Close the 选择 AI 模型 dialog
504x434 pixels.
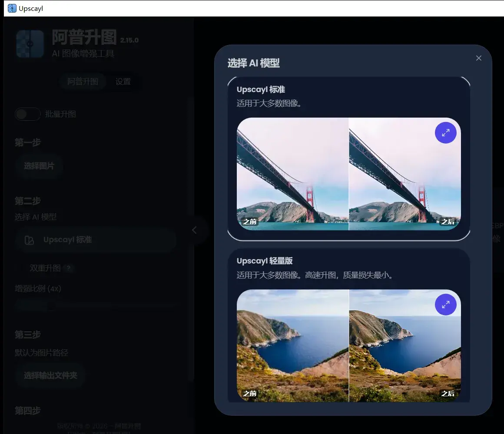tap(479, 58)
